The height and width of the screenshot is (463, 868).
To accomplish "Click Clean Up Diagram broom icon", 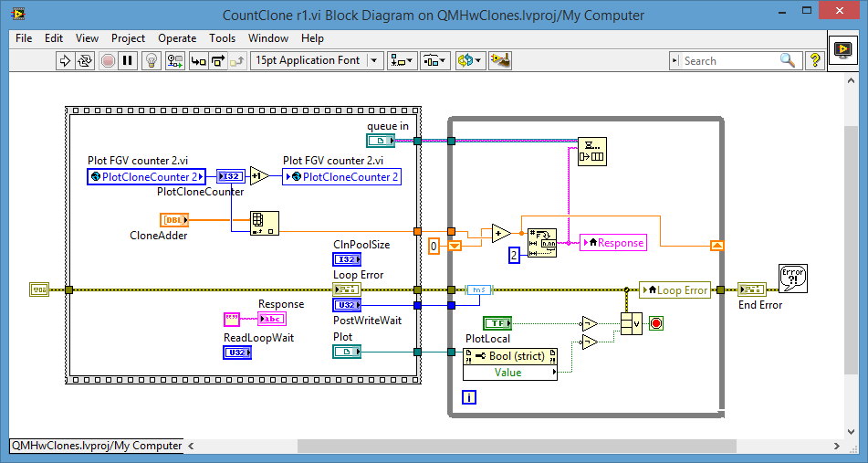I will pos(500,60).
